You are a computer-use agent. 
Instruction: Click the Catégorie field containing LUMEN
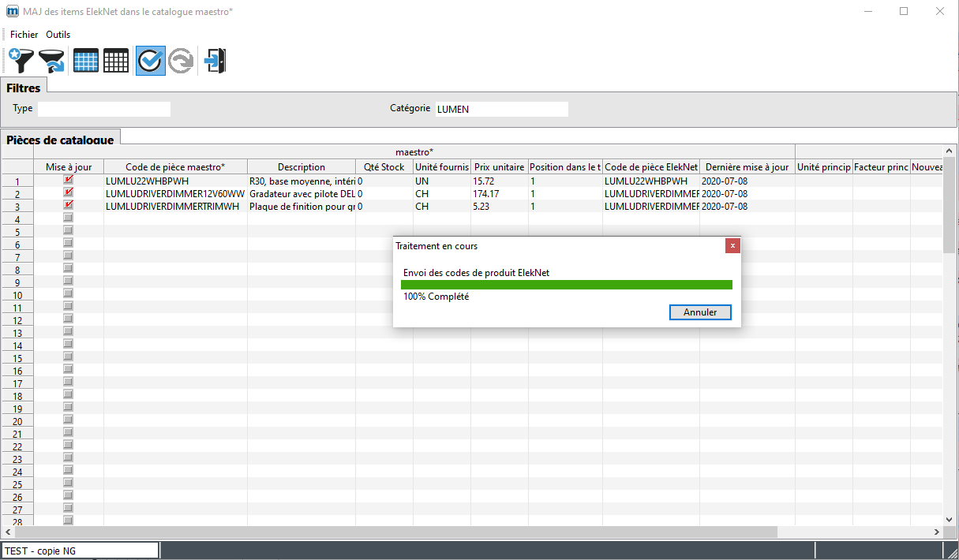point(501,109)
